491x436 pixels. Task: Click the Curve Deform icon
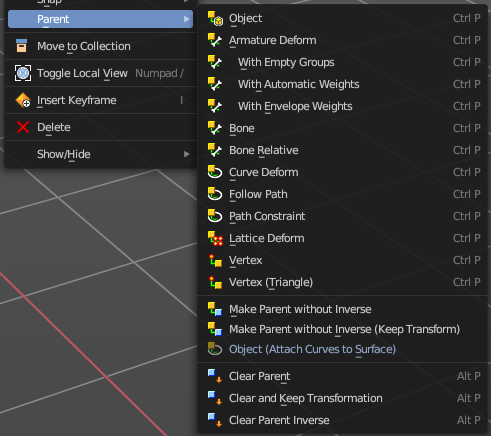(215, 172)
